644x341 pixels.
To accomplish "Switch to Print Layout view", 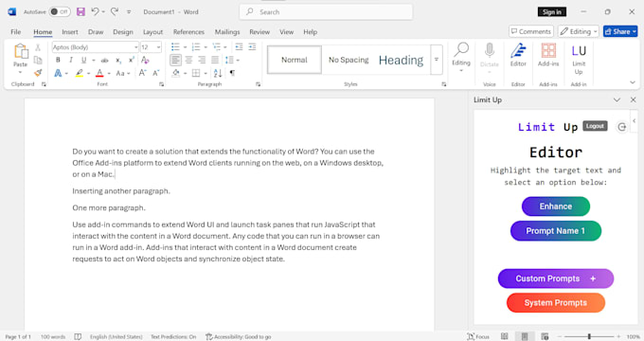I will (525, 336).
